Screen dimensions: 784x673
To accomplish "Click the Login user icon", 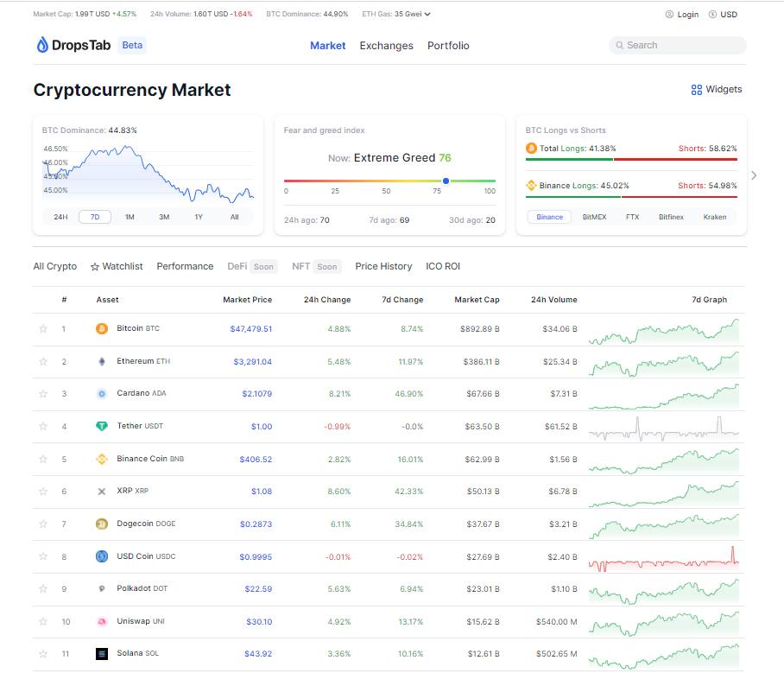I will point(669,15).
